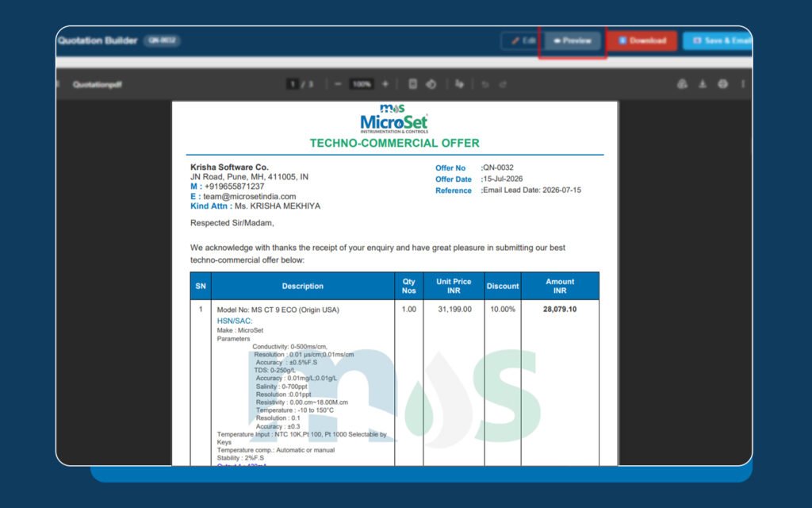Viewport: 812px width, 508px height.
Task: Click the red Download button
Action: 642,40
